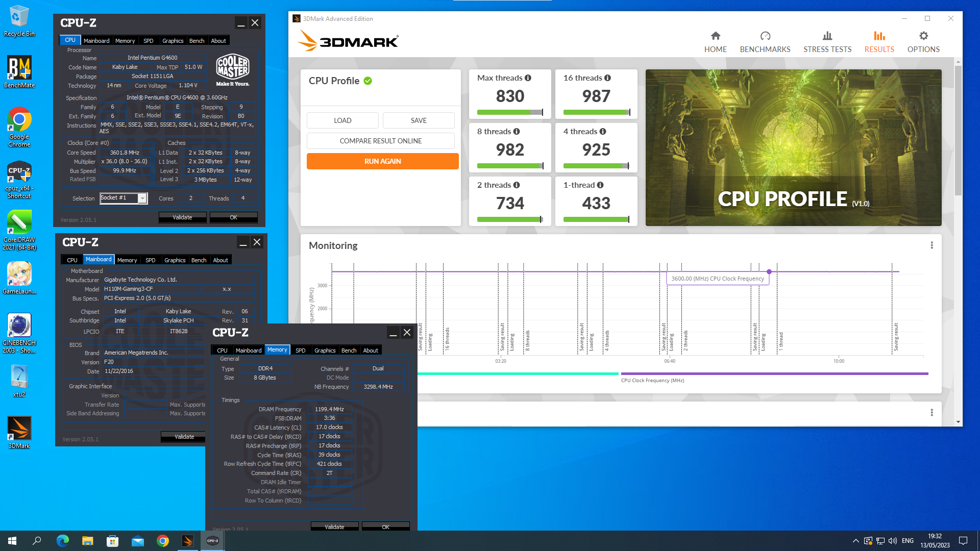Click the orange RUN AGAIN button
The width and height of the screenshot is (980, 551).
tap(383, 161)
